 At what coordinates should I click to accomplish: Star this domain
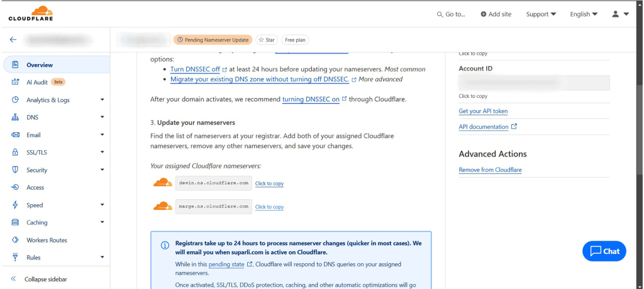[266, 40]
